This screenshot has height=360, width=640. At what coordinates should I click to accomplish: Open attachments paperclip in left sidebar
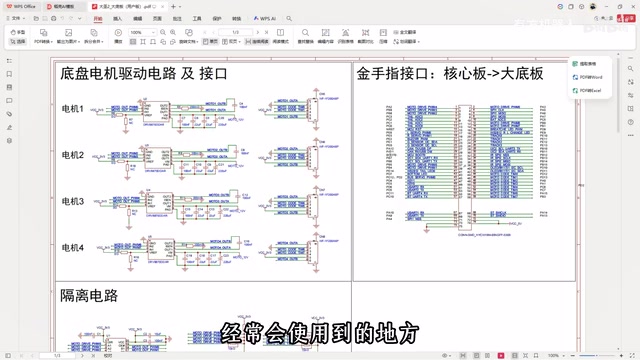9,114
